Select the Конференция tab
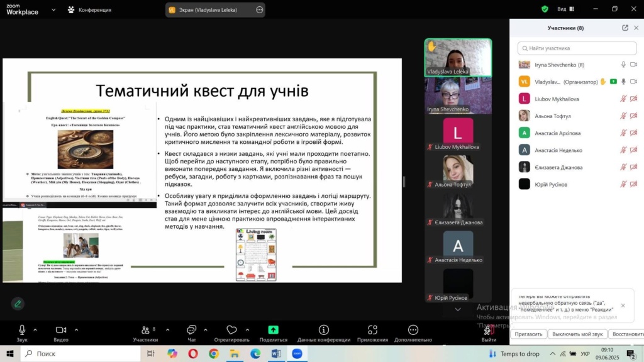This screenshot has width=644, height=362. click(89, 9)
